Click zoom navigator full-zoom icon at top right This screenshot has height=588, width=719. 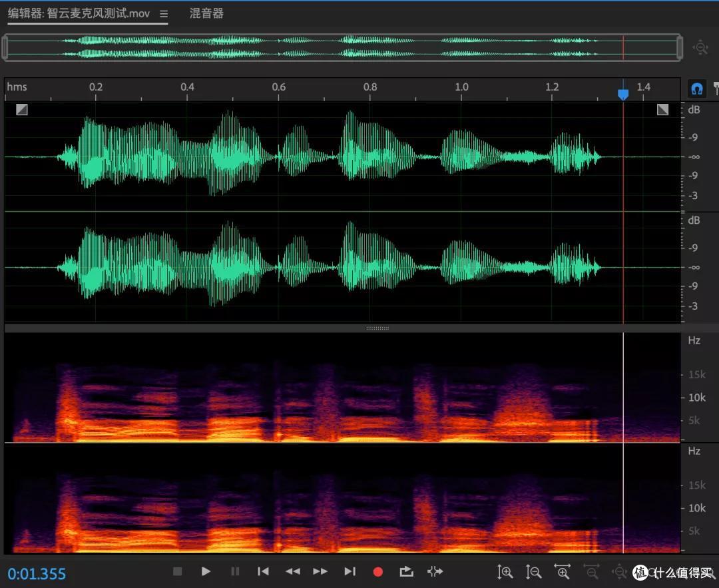700,47
